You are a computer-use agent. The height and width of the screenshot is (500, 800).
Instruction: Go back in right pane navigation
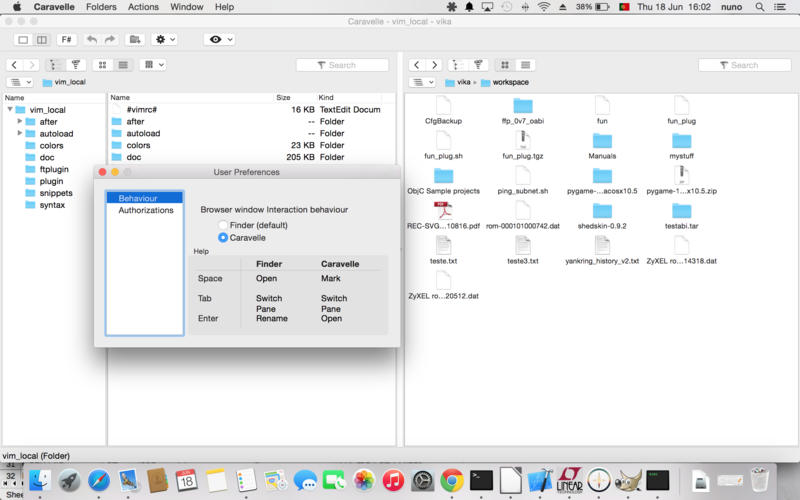[417, 65]
